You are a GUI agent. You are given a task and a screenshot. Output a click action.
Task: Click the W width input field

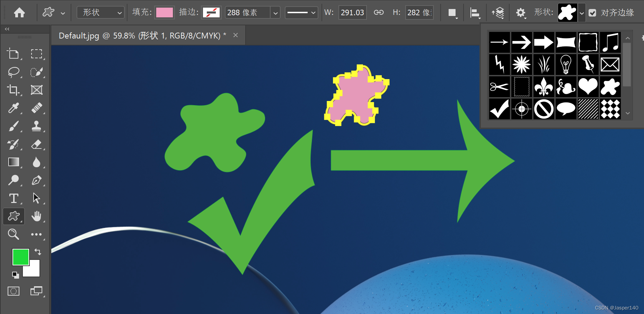click(352, 13)
